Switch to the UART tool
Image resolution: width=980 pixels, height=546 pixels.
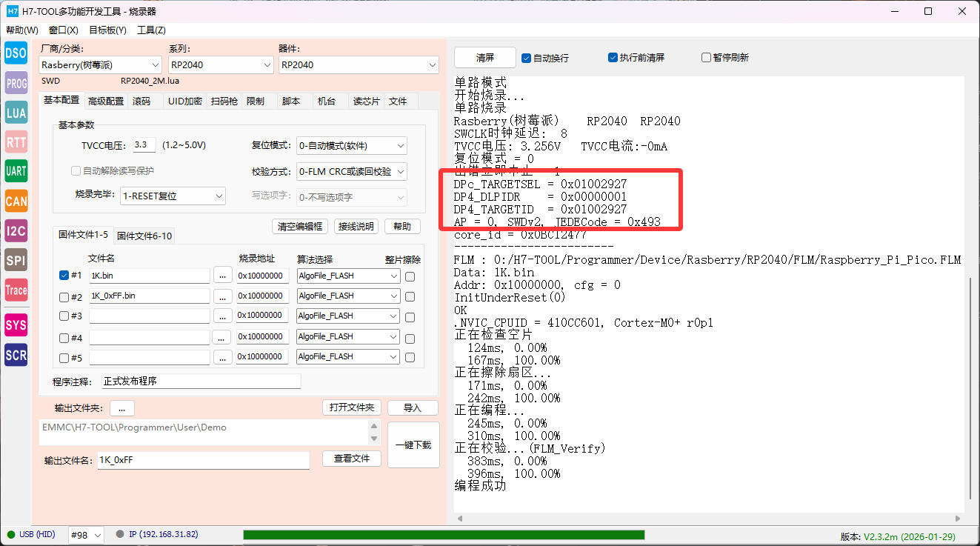pos(16,171)
